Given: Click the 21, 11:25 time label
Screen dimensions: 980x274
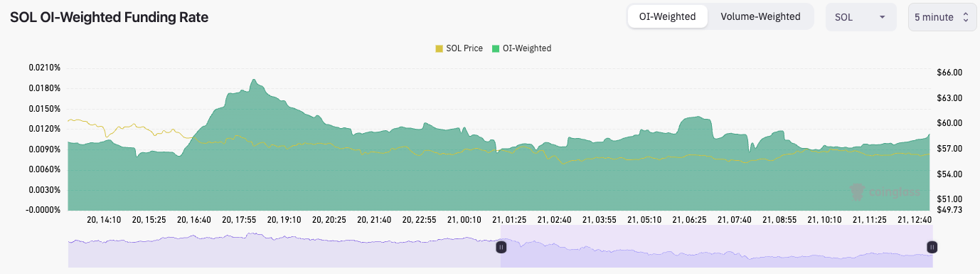Looking at the screenshot, I should 870,220.
